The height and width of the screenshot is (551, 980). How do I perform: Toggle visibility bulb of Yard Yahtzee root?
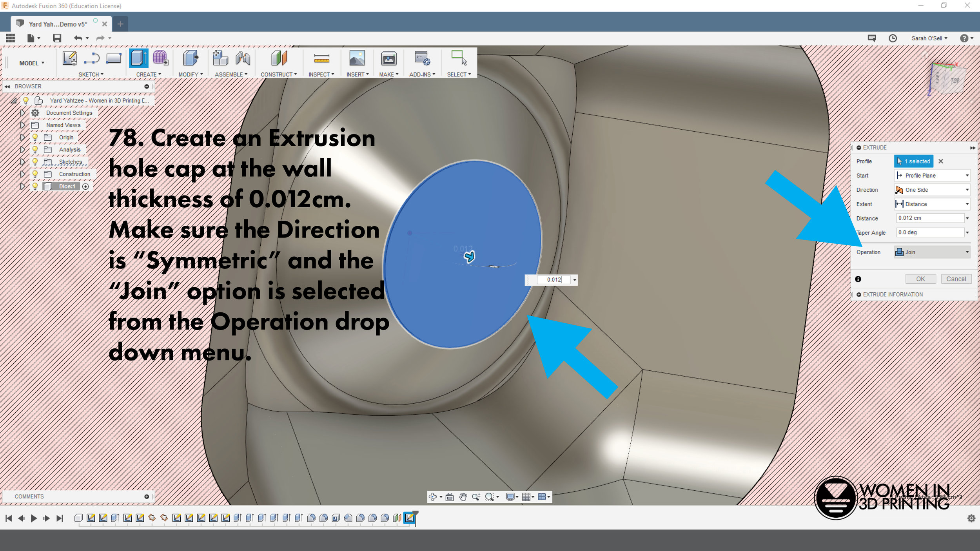point(26,100)
